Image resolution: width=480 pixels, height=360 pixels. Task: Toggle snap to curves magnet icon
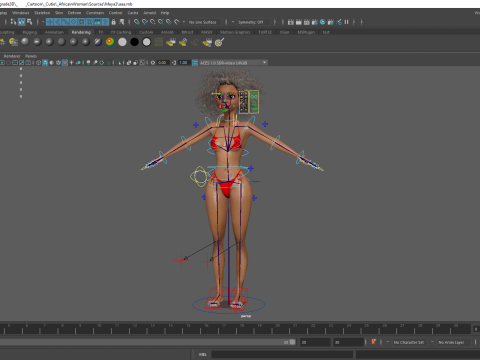(x=145, y=22)
